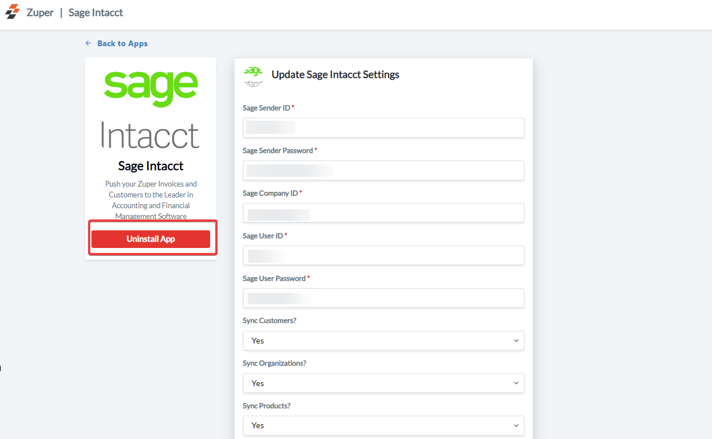Click into the Sage User ID field
The width and height of the screenshot is (712, 439).
[x=383, y=256]
